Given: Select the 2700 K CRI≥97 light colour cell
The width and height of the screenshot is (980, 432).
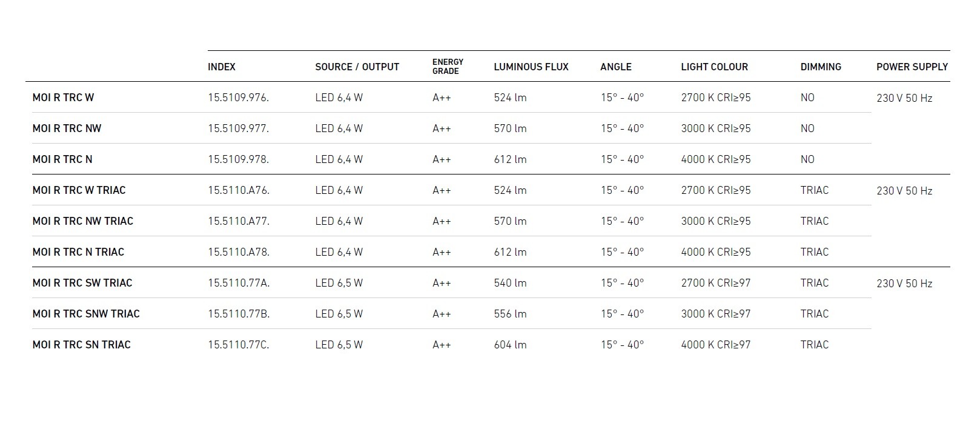Looking at the screenshot, I should pyautogui.click(x=715, y=283).
